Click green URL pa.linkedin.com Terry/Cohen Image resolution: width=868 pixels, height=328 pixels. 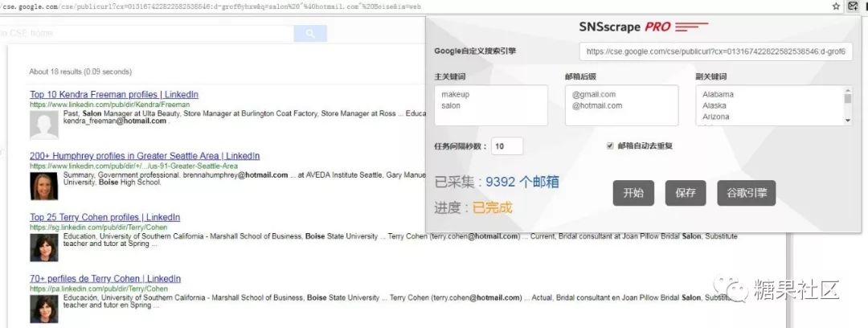click(x=99, y=289)
